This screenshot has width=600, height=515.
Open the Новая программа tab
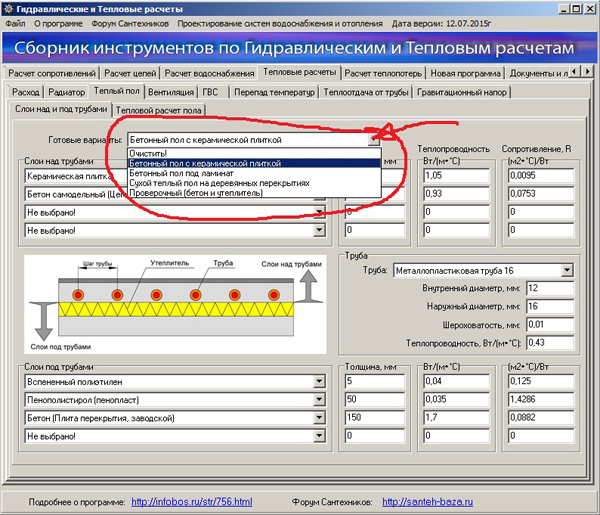465,73
